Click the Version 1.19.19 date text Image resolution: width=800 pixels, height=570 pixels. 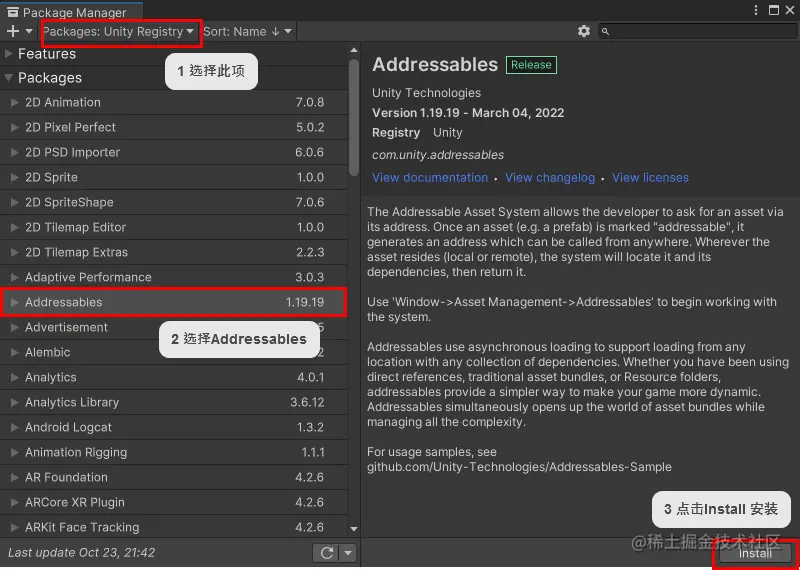point(468,113)
